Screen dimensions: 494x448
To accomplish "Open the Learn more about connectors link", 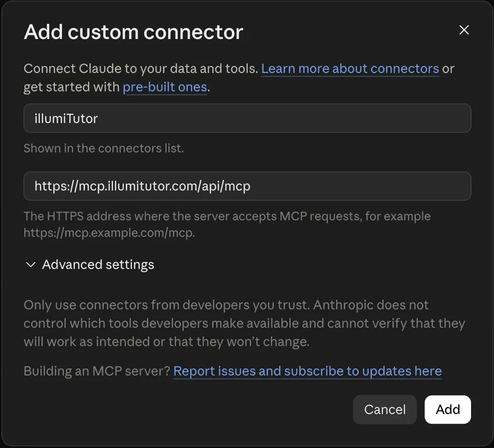I will tap(350, 69).
